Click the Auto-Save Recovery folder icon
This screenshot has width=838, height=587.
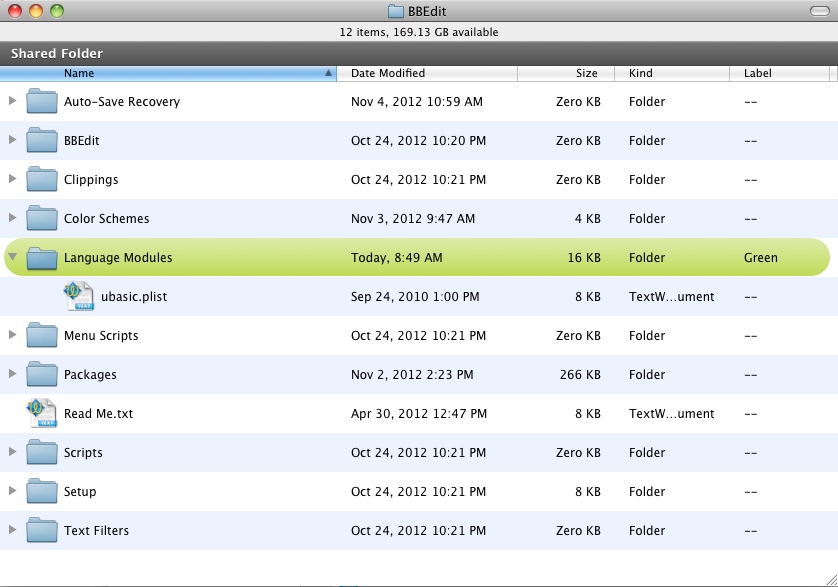tap(42, 101)
